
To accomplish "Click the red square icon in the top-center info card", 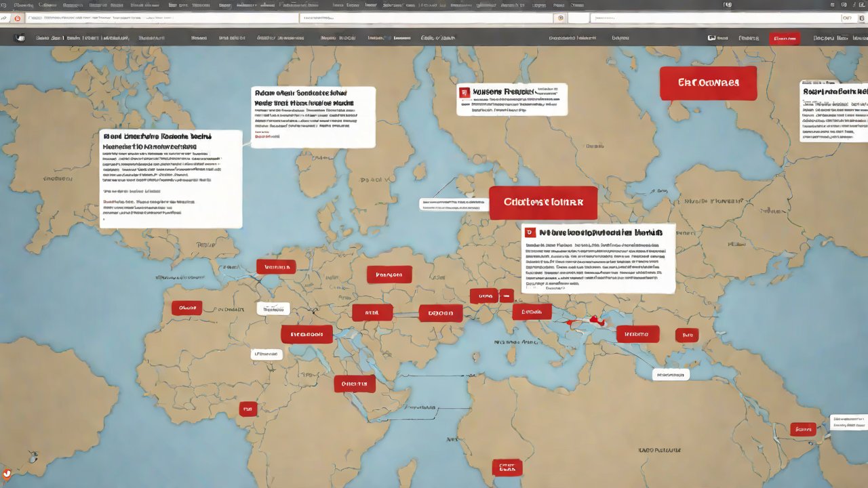I will [x=464, y=92].
